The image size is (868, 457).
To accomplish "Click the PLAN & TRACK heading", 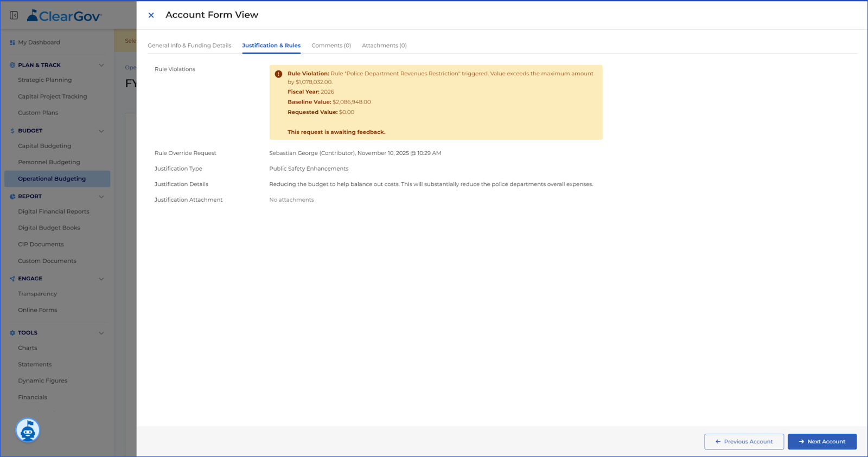I will 39,65.
